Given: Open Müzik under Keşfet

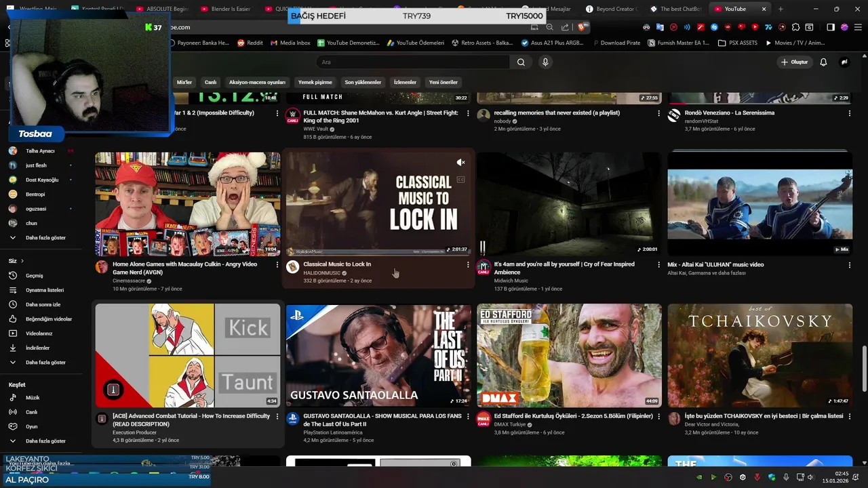Looking at the screenshot, I should (x=33, y=398).
